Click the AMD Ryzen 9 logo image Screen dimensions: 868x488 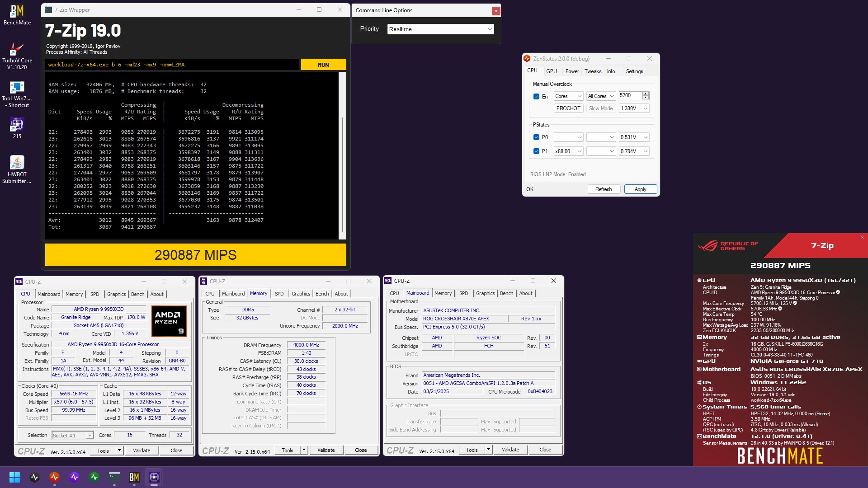pos(169,321)
